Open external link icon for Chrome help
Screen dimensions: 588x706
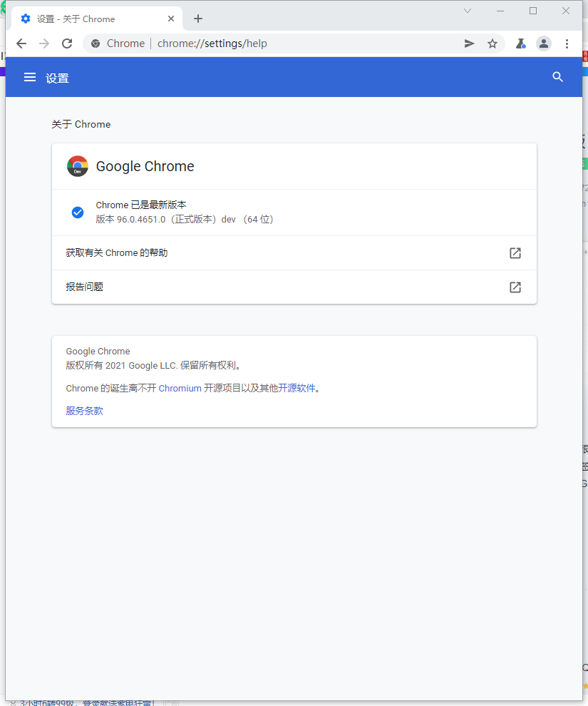coord(515,253)
